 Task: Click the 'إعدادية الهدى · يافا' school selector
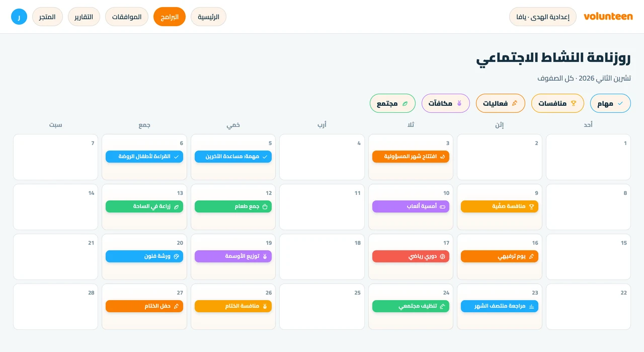pos(543,17)
